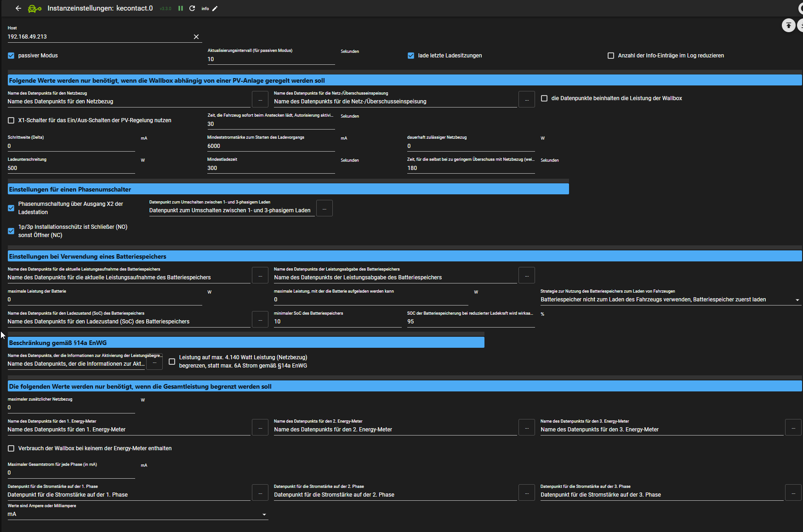This screenshot has height=532, width=803.
Task: Browse datapoint for the 3. Energy-Meter
Action: tap(793, 428)
